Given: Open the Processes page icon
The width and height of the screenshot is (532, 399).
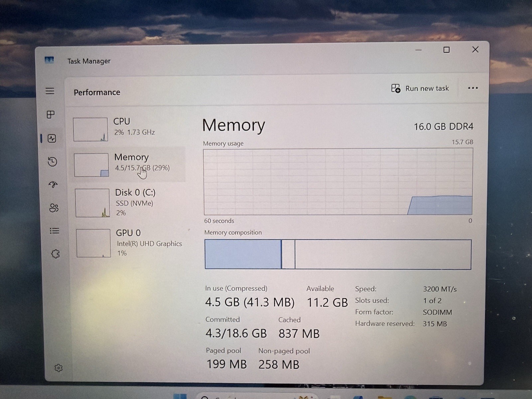Looking at the screenshot, I should tap(51, 115).
